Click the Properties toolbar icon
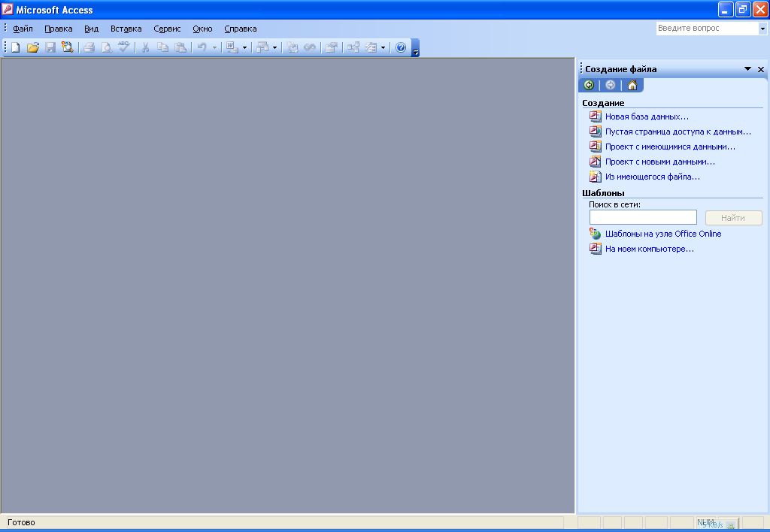770x532 pixels. point(332,47)
